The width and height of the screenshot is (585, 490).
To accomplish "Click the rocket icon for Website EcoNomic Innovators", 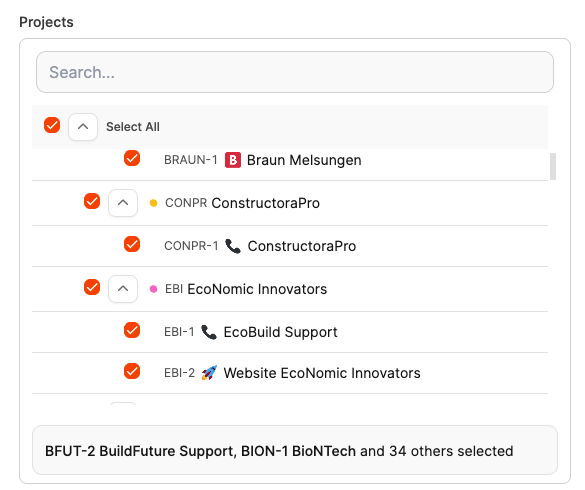I will (x=209, y=373).
